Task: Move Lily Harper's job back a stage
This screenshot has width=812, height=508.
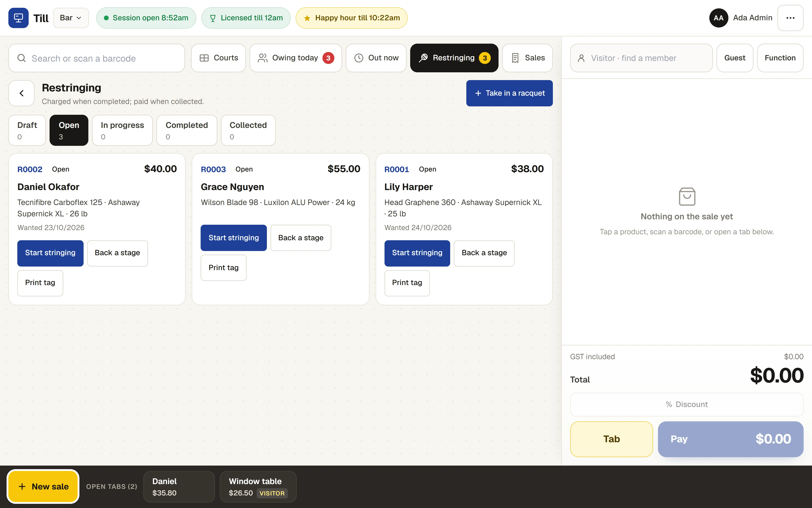Action: (x=484, y=253)
